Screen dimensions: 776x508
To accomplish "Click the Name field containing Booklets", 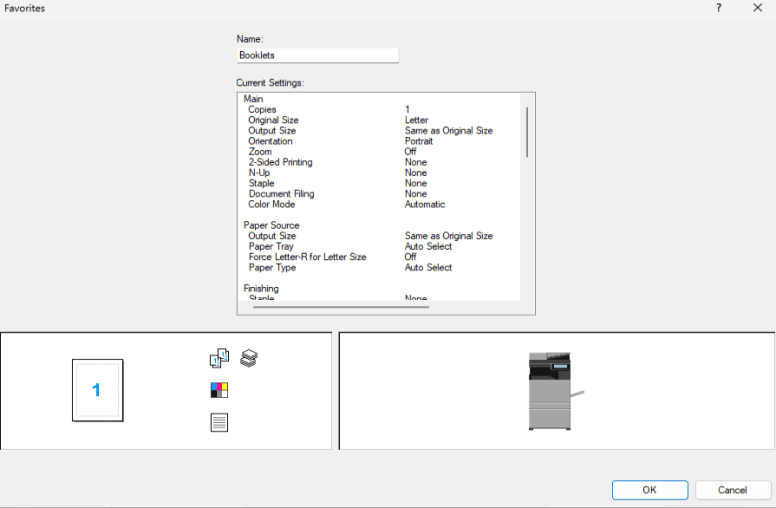I will (317, 56).
